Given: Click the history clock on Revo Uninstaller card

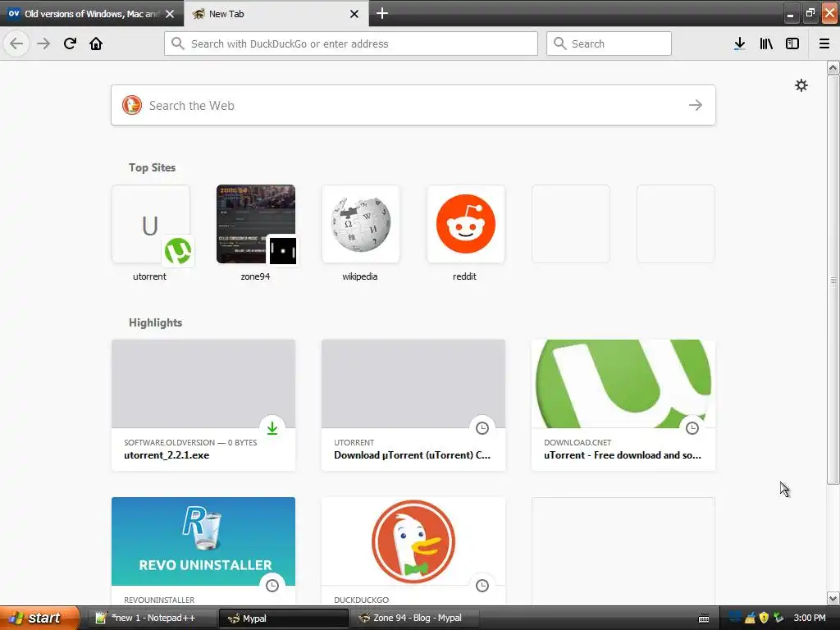Looking at the screenshot, I should click(x=272, y=586).
